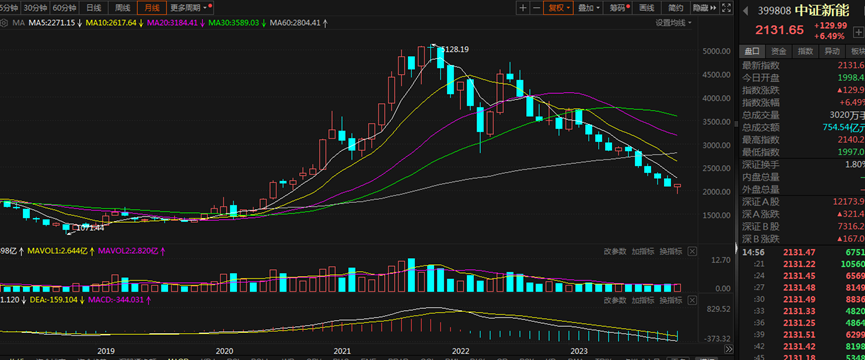Close the MACD indicator panel
865x360 pixels.
(692, 300)
